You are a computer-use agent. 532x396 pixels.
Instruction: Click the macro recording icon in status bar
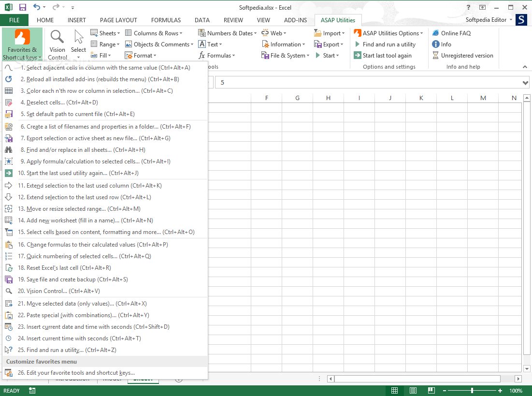point(32,391)
